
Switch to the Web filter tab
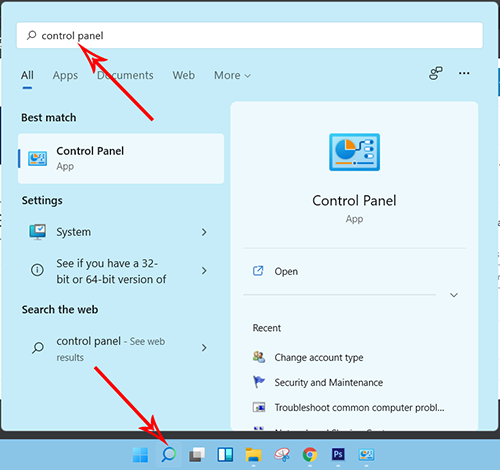tap(184, 75)
